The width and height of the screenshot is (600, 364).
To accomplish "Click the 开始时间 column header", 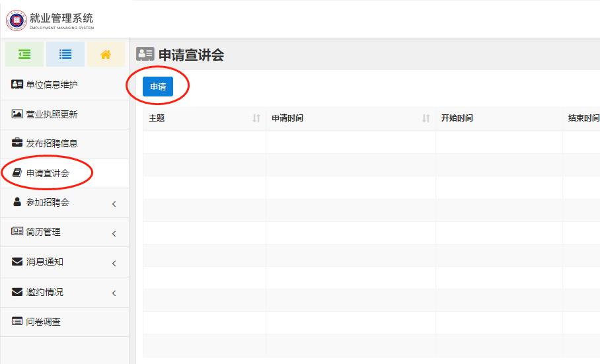I will [x=457, y=119].
